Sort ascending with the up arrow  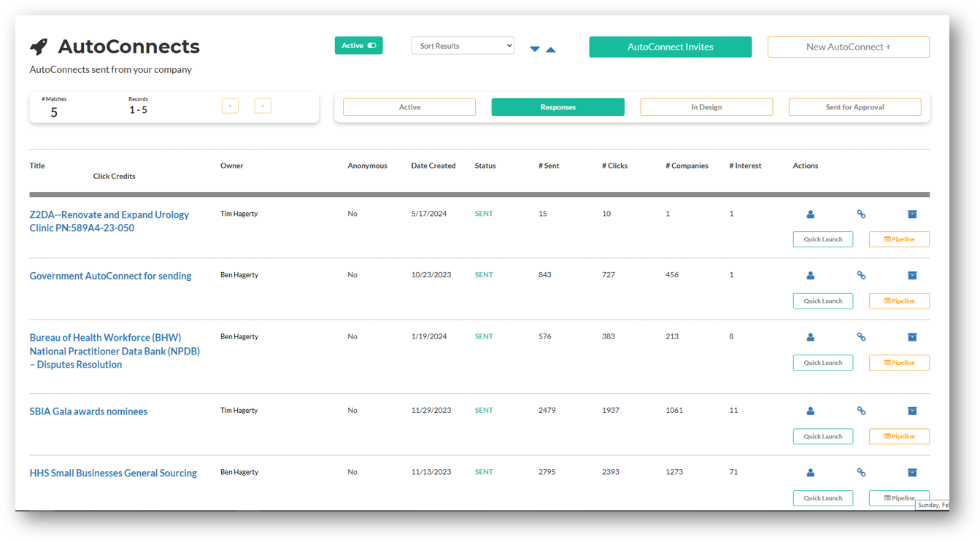(551, 49)
